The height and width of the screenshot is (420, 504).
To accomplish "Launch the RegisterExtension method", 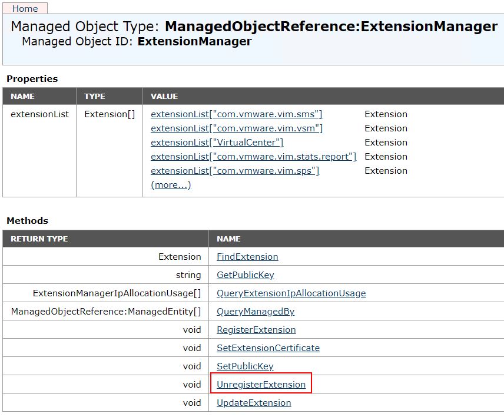I will (x=256, y=330).
